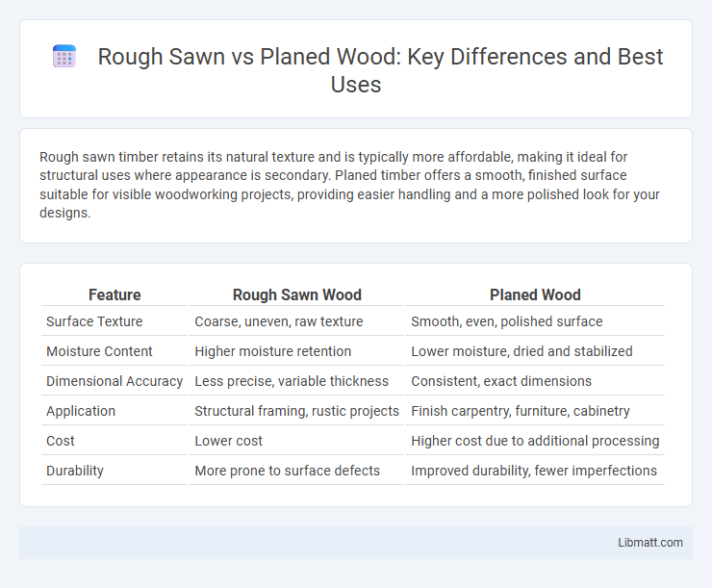Viewport: 712px width, 588px height.
Task: Click 'Smooth, even, polished surface' cell
Action: click(507, 321)
